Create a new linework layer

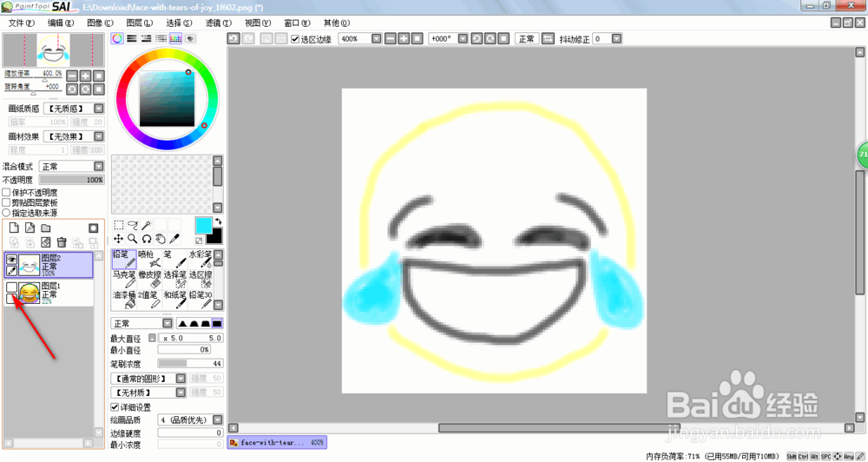30,228
